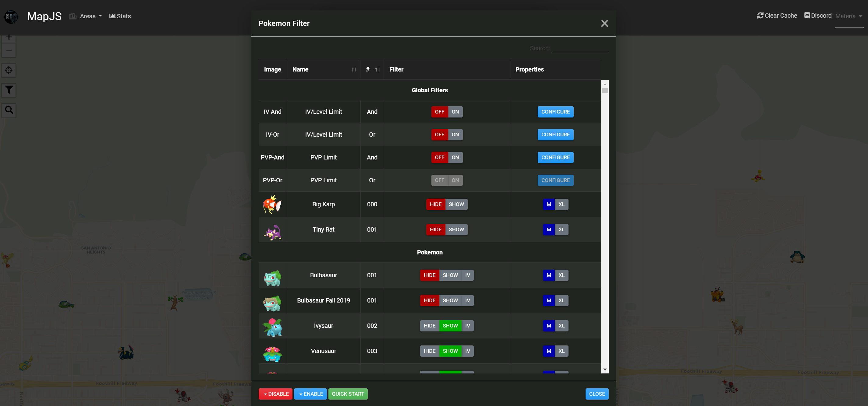Set Ivysaur filter to HIDE
Image resolution: width=868 pixels, height=406 pixels.
[429, 326]
